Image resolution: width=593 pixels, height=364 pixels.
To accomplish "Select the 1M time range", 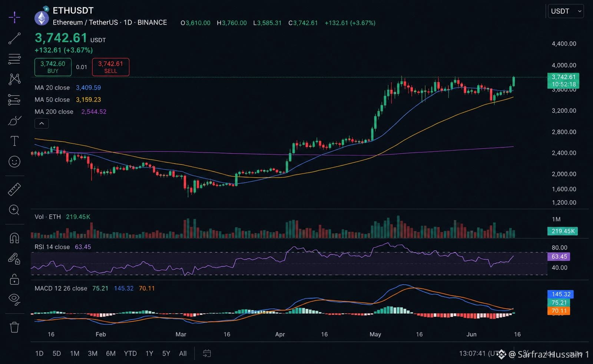I will (x=75, y=354).
